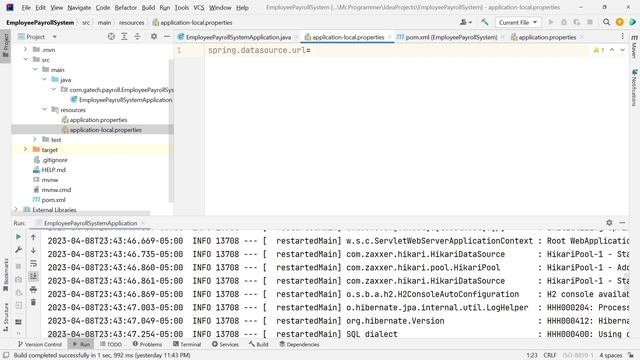The height and width of the screenshot is (360, 640).
Task: Open the user account icon dropdown
Action: (x=466, y=22)
